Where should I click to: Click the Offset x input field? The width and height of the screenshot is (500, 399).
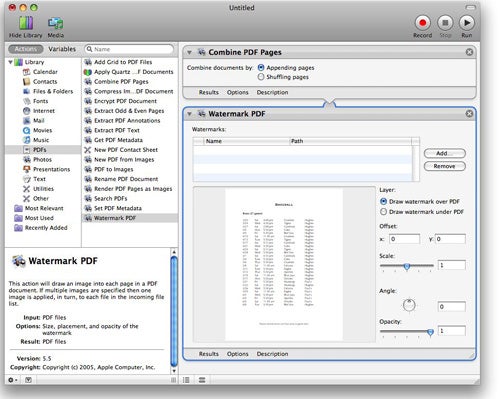404,239
